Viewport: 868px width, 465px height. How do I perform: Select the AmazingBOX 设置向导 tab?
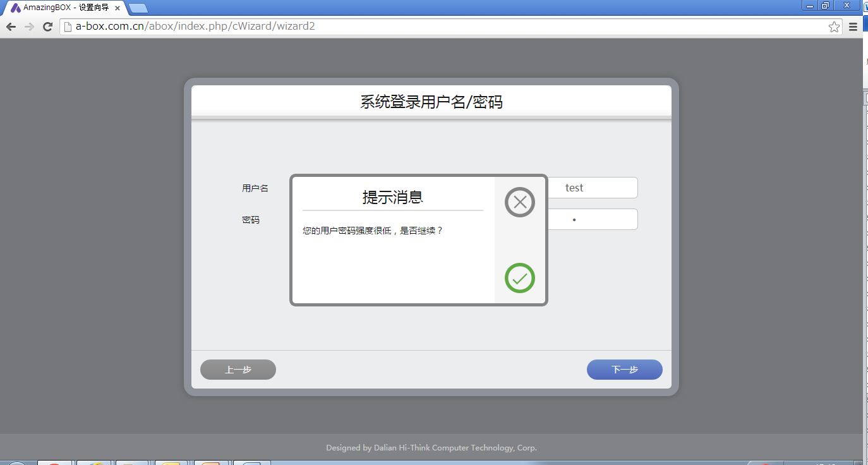63,8
